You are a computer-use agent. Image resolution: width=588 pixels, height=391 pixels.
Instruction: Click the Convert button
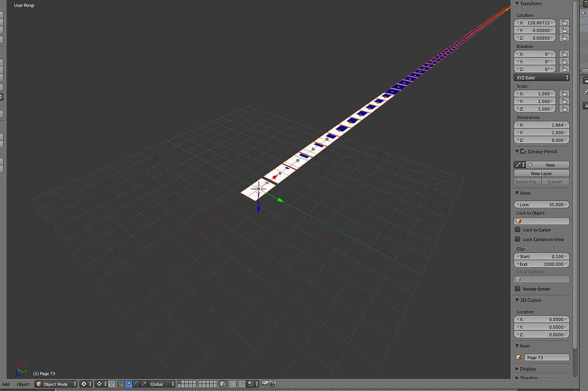[x=556, y=182]
